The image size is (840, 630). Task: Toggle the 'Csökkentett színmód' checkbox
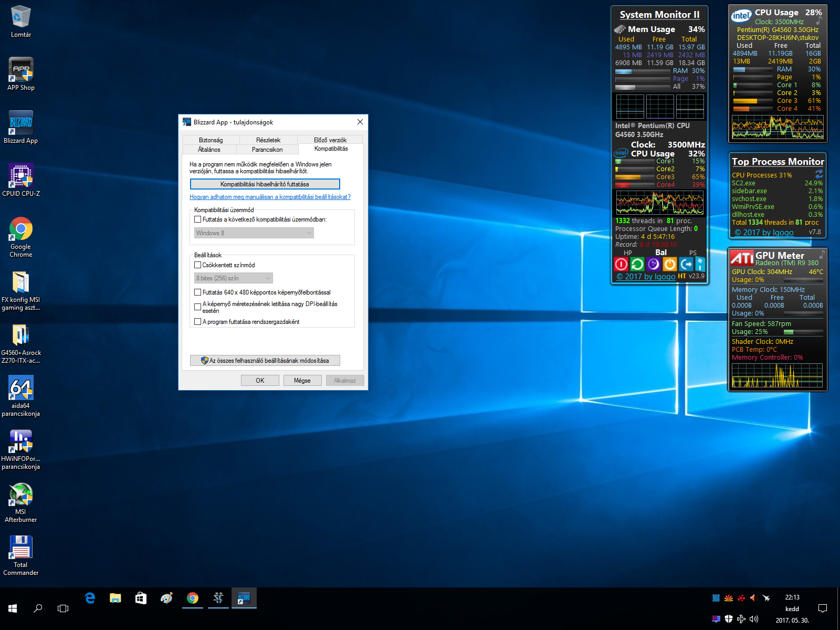(x=198, y=265)
